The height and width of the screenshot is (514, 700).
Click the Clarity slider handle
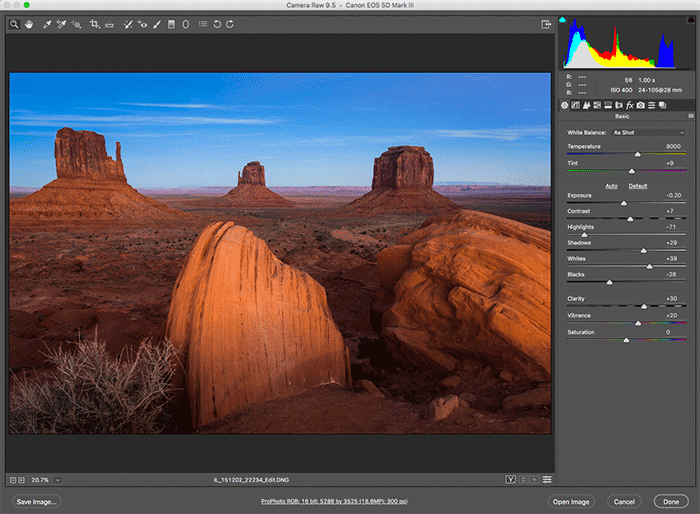coord(644,306)
